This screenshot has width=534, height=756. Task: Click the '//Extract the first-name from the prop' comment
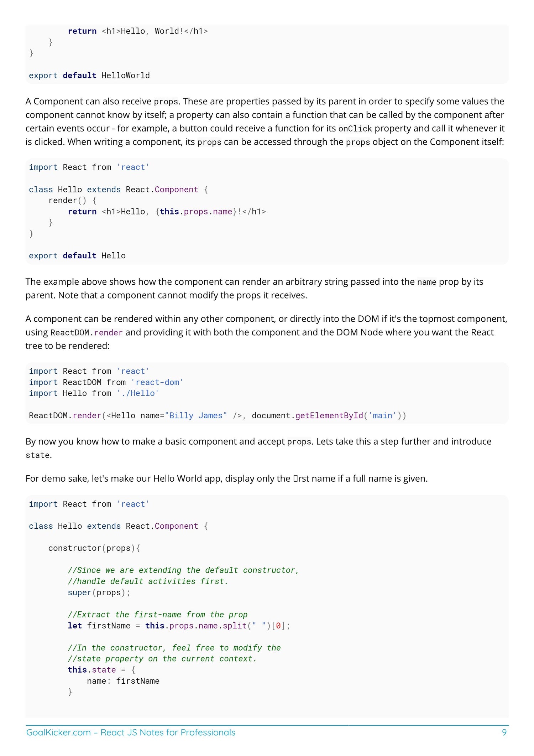coord(157,615)
